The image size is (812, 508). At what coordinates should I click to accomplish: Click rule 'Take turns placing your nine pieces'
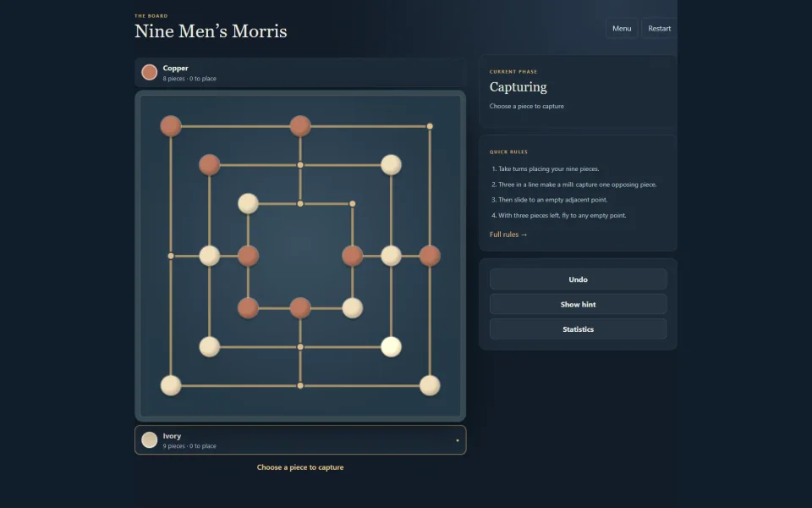[x=548, y=169]
